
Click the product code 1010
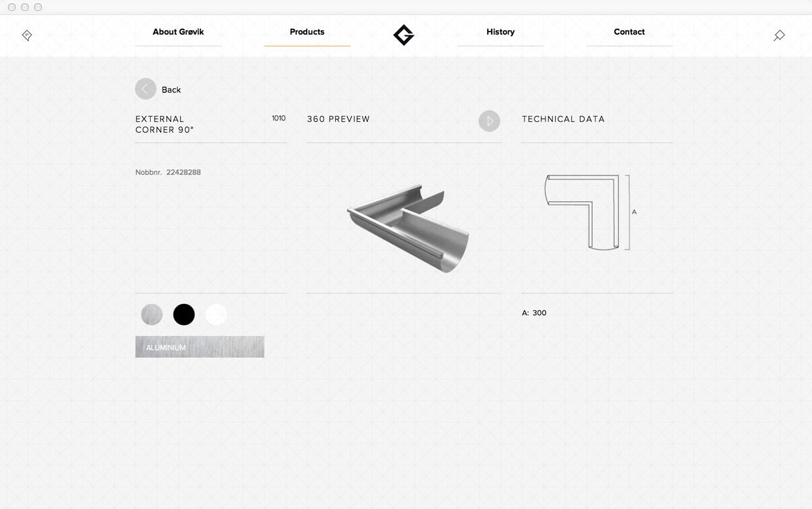pos(278,119)
